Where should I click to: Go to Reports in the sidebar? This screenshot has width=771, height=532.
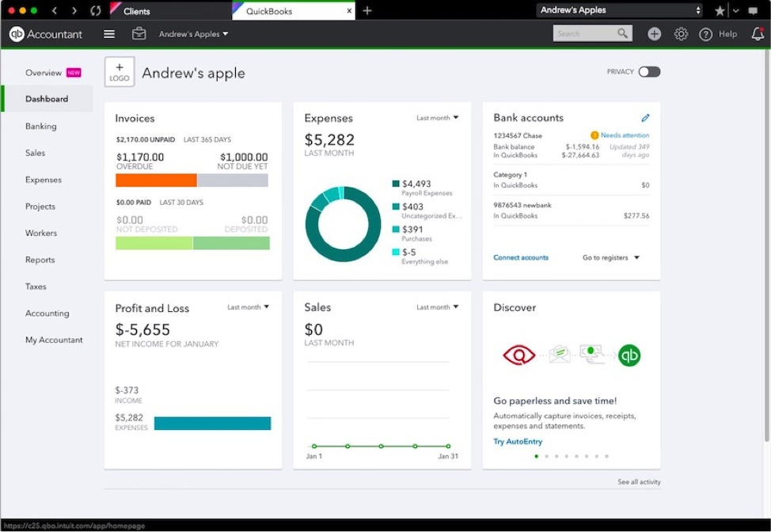pos(40,260)
